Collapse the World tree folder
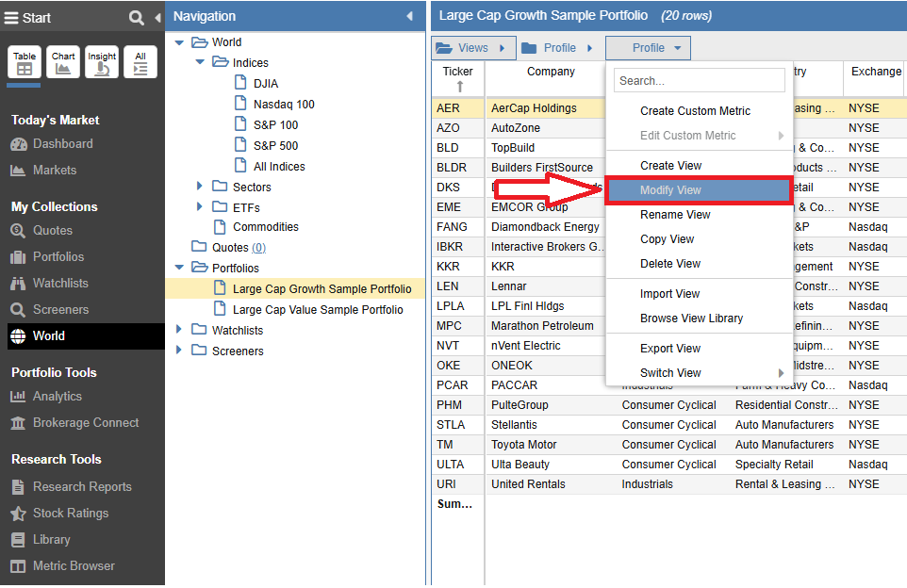Image resolution: width=907 pixels, height=588 pixels. click(179, 42)
